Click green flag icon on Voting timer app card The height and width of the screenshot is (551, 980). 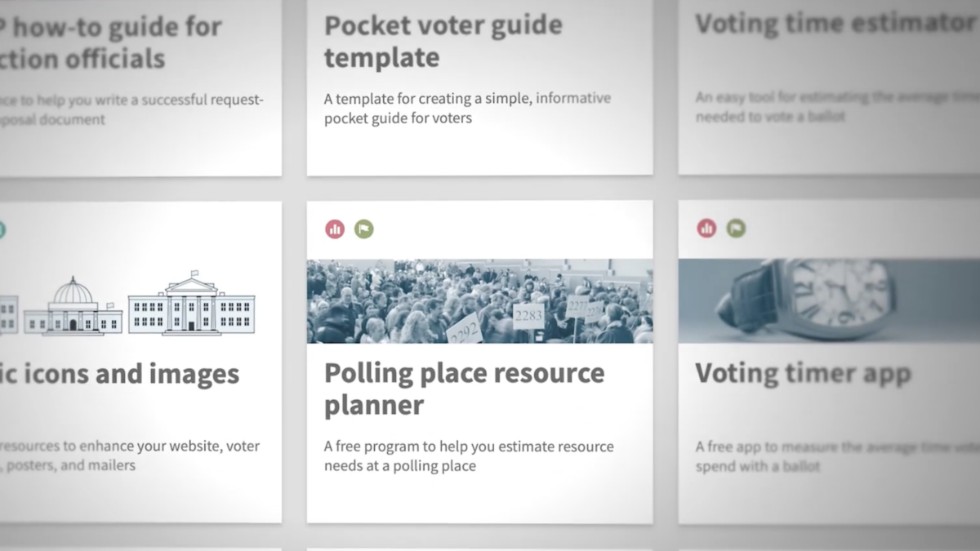point(736,229)
